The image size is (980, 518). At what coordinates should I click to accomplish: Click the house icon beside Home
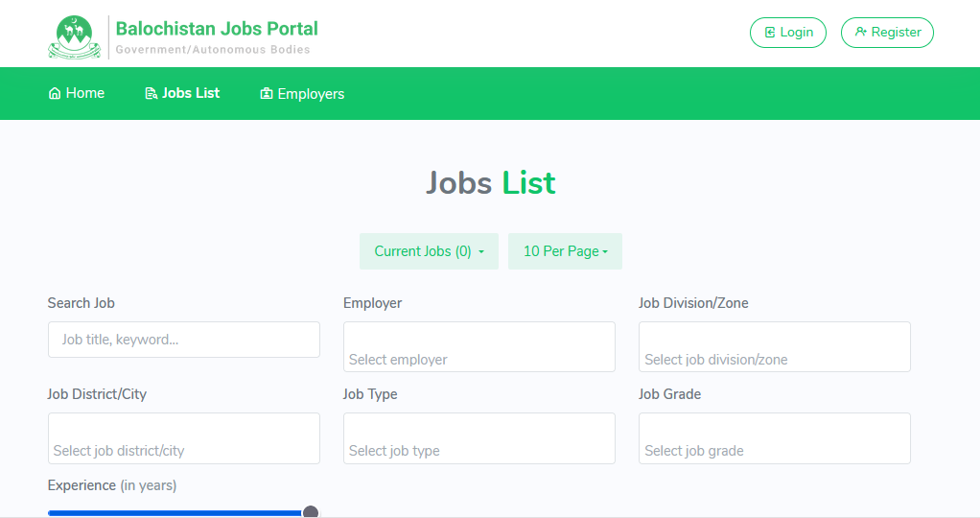(55, 94)
